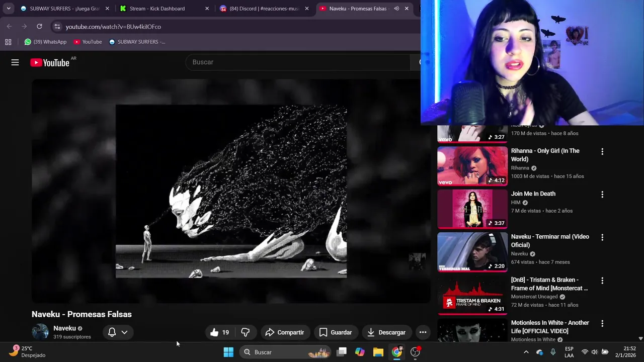Open the SUBWAY SURFERS bookmark

[x=137, y=42]
